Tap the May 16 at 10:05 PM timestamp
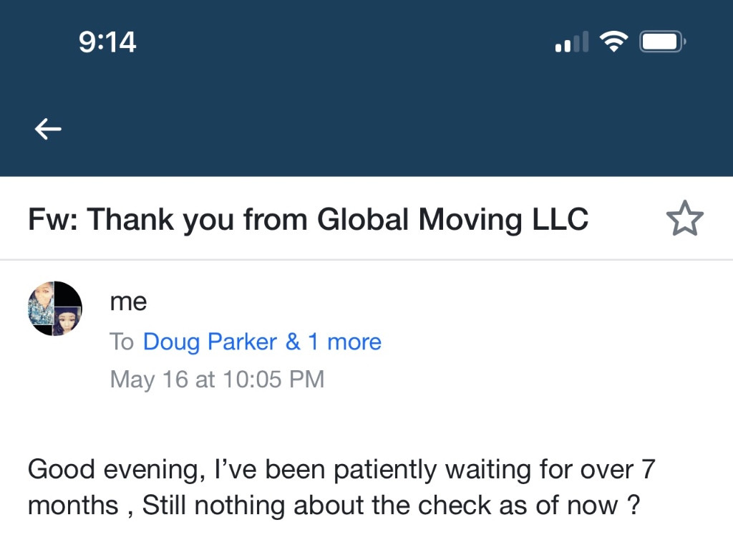 click(217, 379)
